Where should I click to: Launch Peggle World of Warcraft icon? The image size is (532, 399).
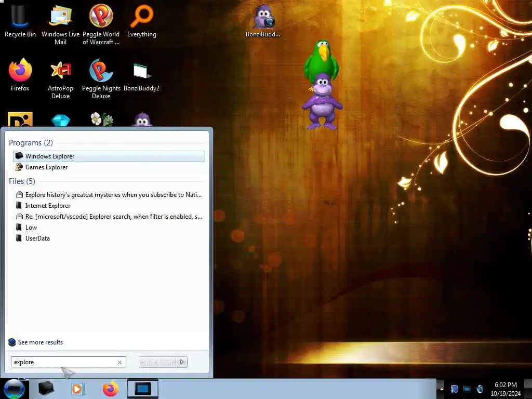pyautogui.click(x=101, y=24)
